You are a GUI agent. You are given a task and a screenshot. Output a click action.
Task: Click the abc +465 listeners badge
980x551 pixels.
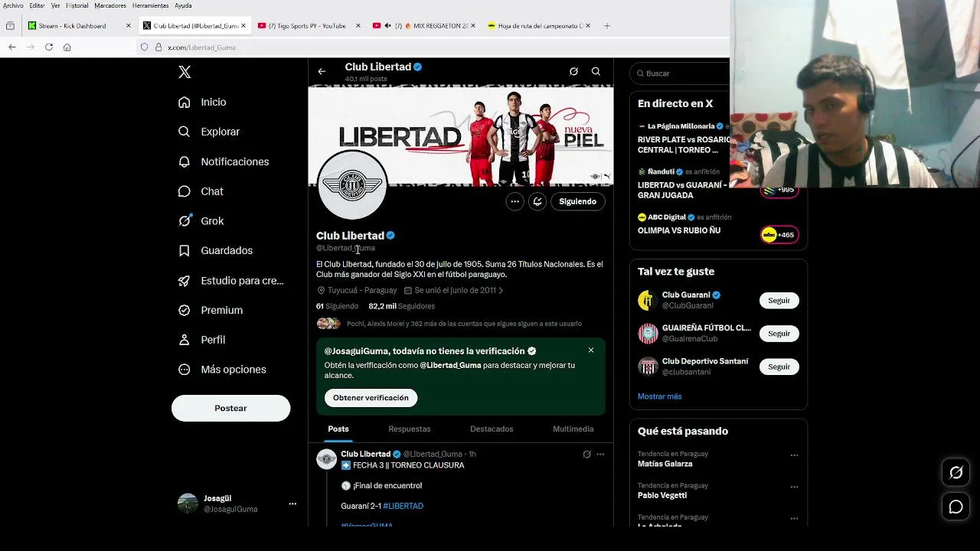[x=779, y=235]
